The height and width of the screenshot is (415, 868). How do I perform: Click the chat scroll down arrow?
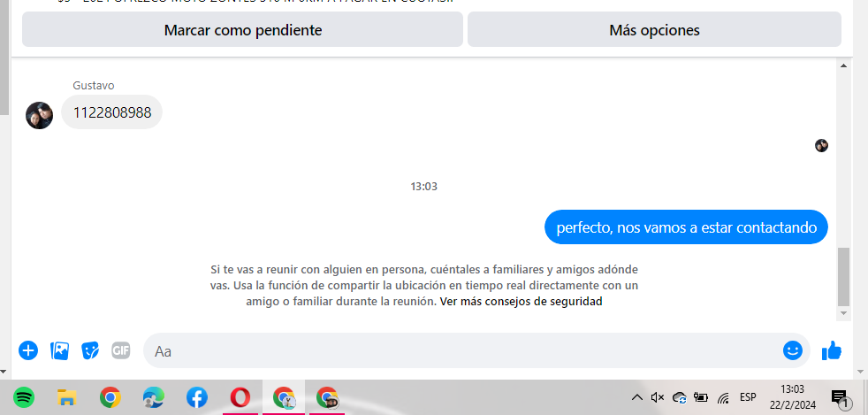coord(843,313)
